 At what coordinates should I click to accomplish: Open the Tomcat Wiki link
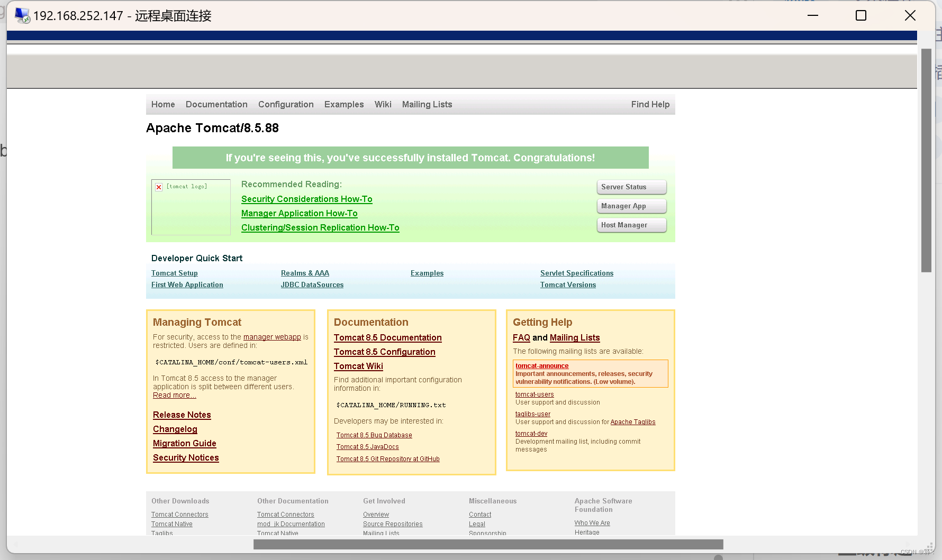click(x=358, y=366)
